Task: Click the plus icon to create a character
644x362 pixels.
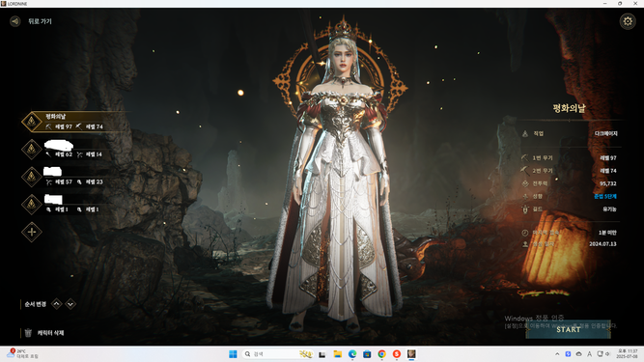Action: click(32, 232)
